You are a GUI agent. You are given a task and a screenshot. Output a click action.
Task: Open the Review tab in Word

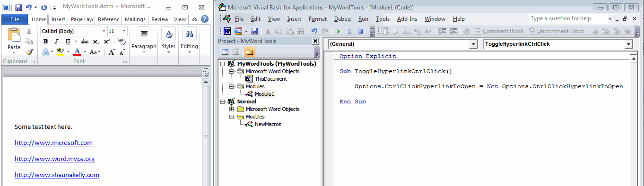tap(160, 19)
